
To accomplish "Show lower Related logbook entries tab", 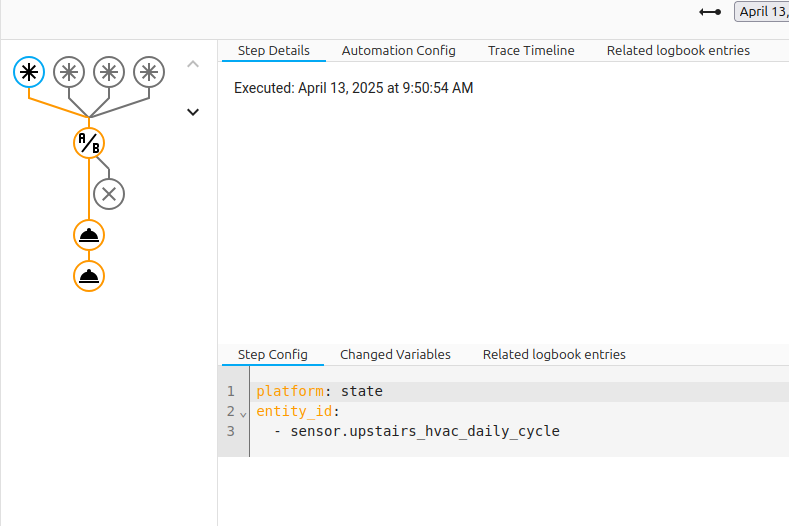I will click(554, 354).
